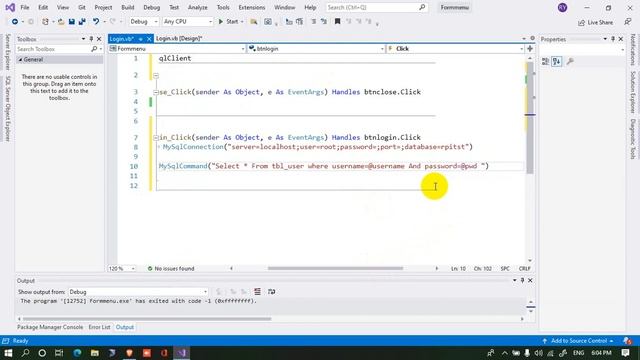Open the Analyze menu

click(x=198, y=7)
